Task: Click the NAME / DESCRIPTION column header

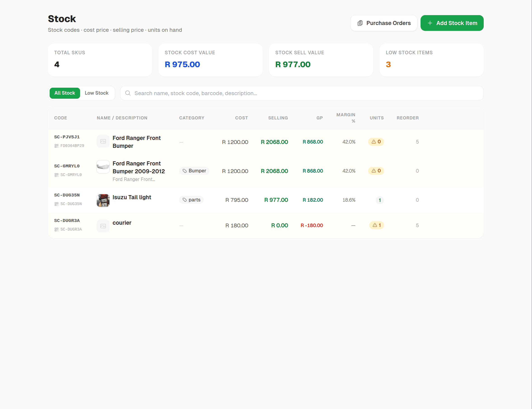Action: [122, 118]
